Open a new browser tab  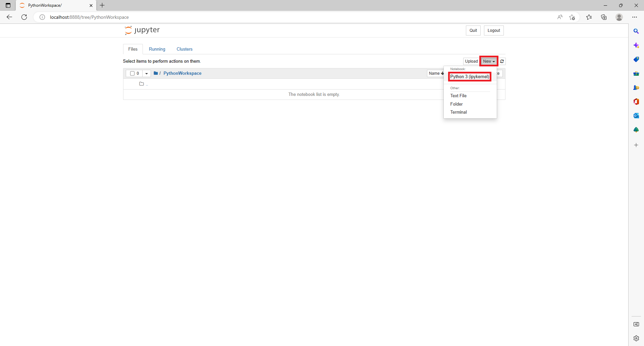point(102,5)
